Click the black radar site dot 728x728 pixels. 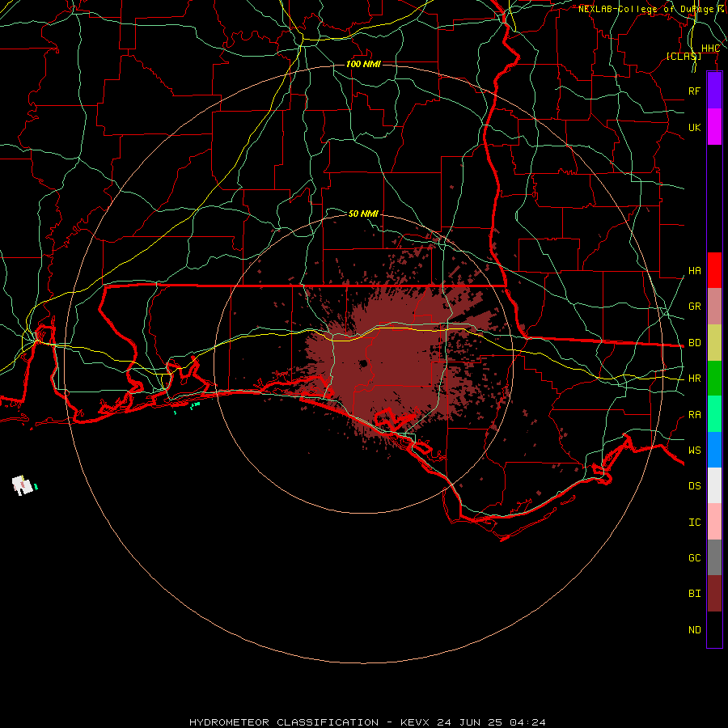point(363,363)
